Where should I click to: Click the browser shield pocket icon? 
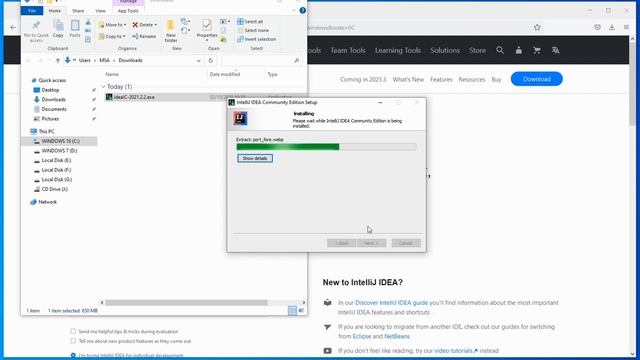(597, 27)
